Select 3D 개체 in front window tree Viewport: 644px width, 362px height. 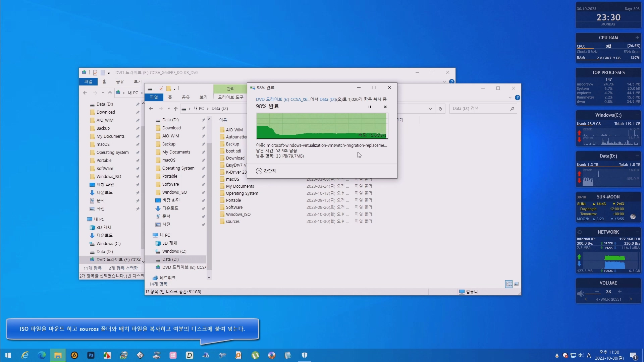tap(169, 243)
